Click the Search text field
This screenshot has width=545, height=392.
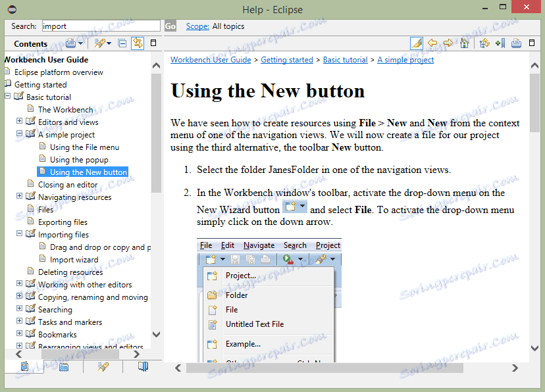(x=101, y=26)
